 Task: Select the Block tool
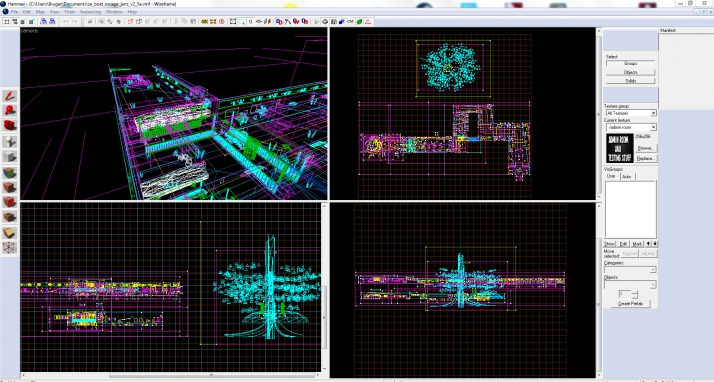pyautogui.click(x=10, y=157)
